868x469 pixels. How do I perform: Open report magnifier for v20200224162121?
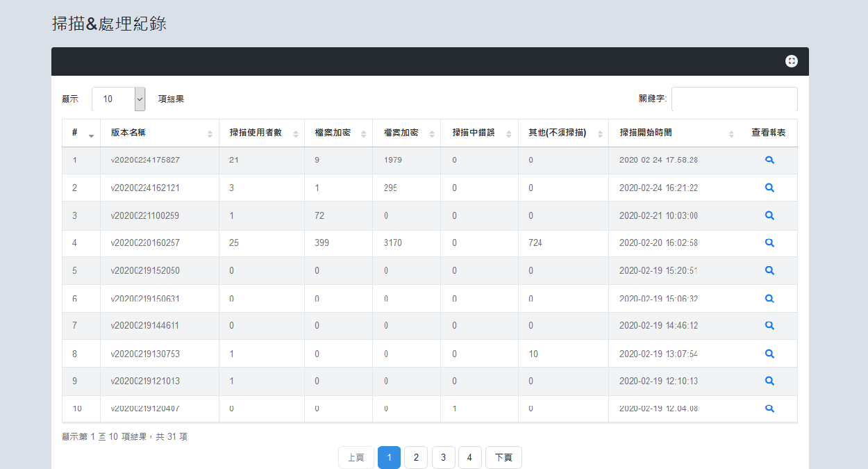click(769, 188)
